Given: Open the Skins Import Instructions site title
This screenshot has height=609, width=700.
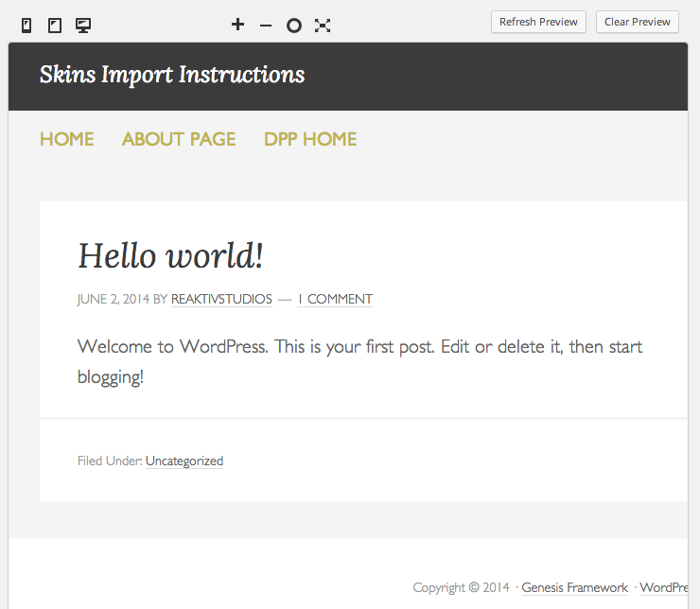Looking at the screenshot, I should (x=172, y=75).
